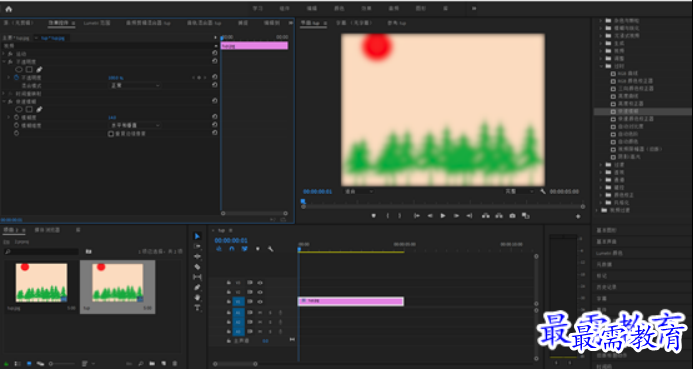Open the 效果控件 panel tab
The width and height of the screenshot is (693, 369).
(x=59, y=23)
